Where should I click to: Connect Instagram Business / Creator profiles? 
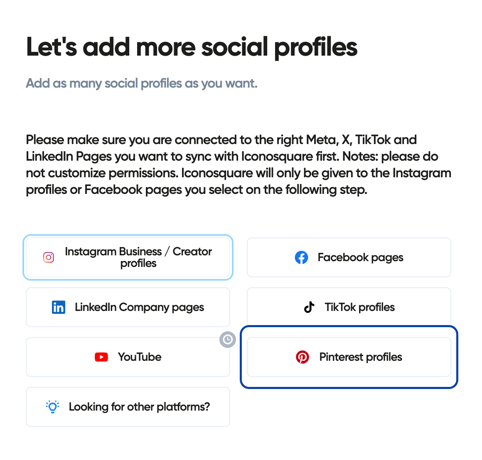[x=128, y=257]
